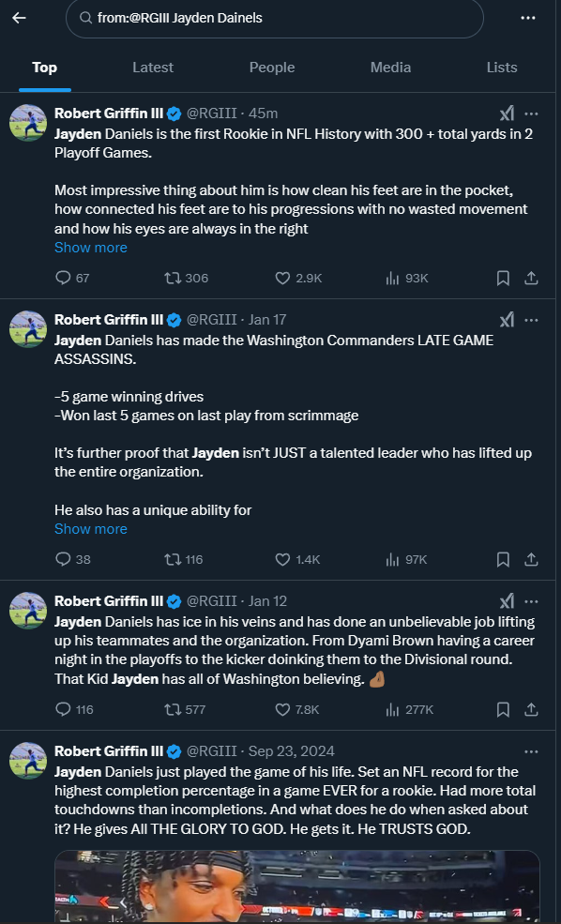This screenshot has width=561, height=924.
Task: Go back using the left arrow
Action: pyautogui.click(x=20, y=18)
